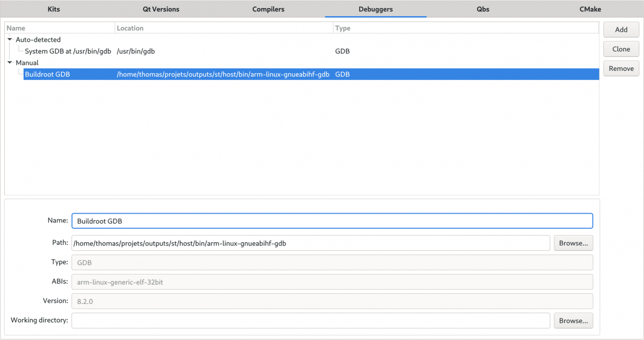The height and width of the screenshot is (340, 644).
Task: Open the Qbs tab
Action: point(483,9)
